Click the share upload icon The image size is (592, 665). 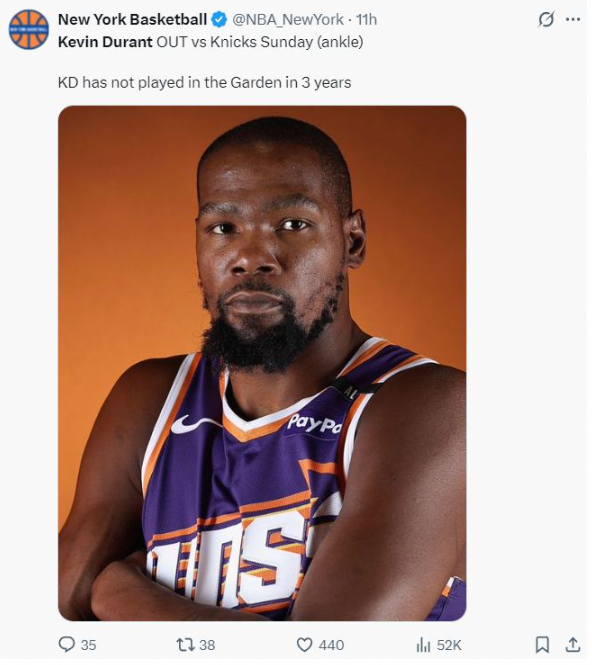click(573, 644)
